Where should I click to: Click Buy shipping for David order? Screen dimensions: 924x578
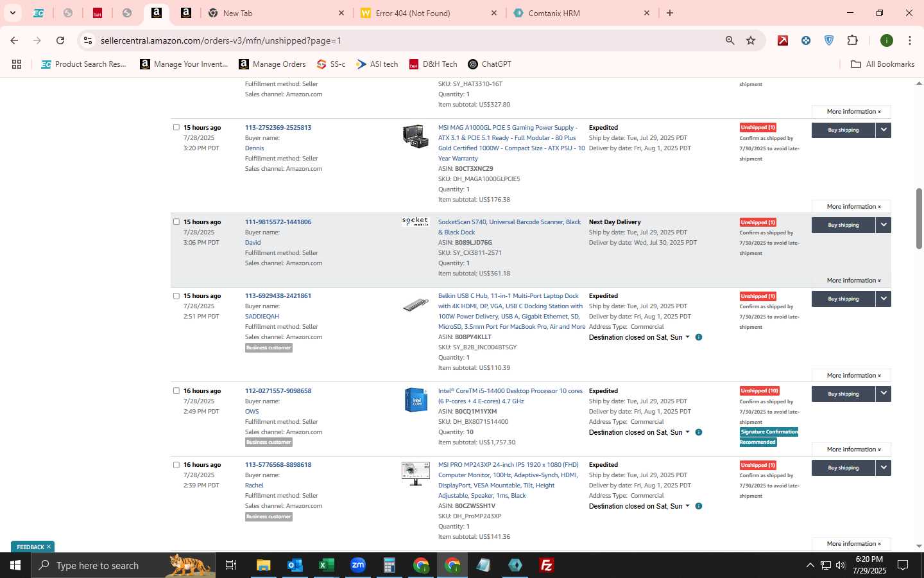843,225
